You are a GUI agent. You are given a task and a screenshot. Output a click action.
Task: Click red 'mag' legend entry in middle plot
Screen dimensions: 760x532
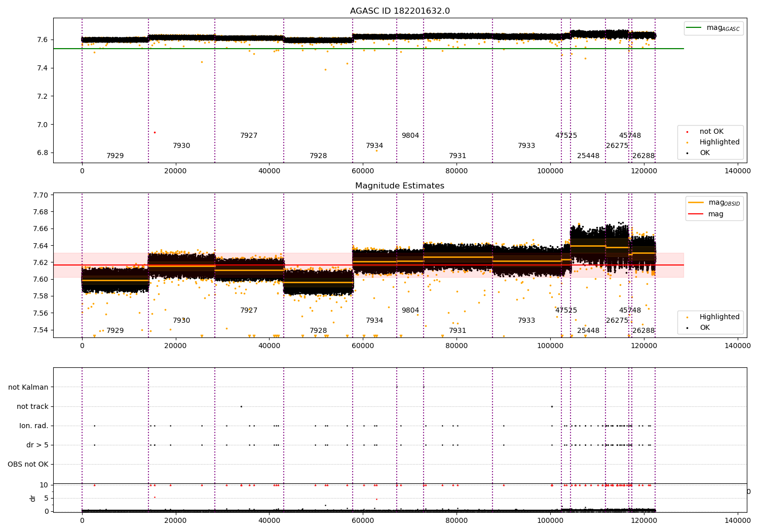pyautogui.click(x=706, y=214)
